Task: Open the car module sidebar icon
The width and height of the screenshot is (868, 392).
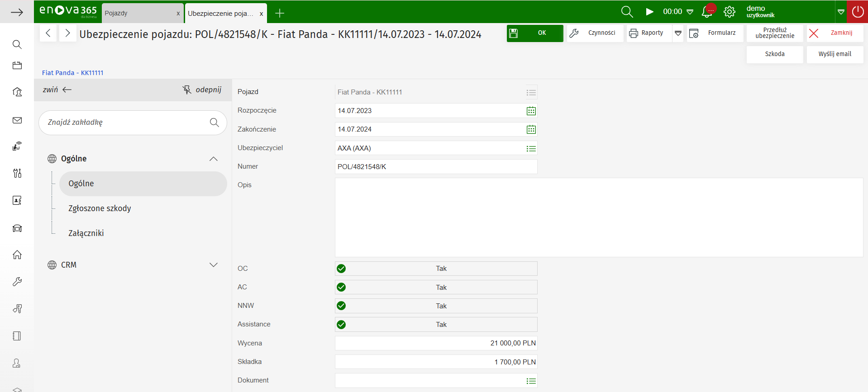Action: pyautogui.click(x=17, y=228)
